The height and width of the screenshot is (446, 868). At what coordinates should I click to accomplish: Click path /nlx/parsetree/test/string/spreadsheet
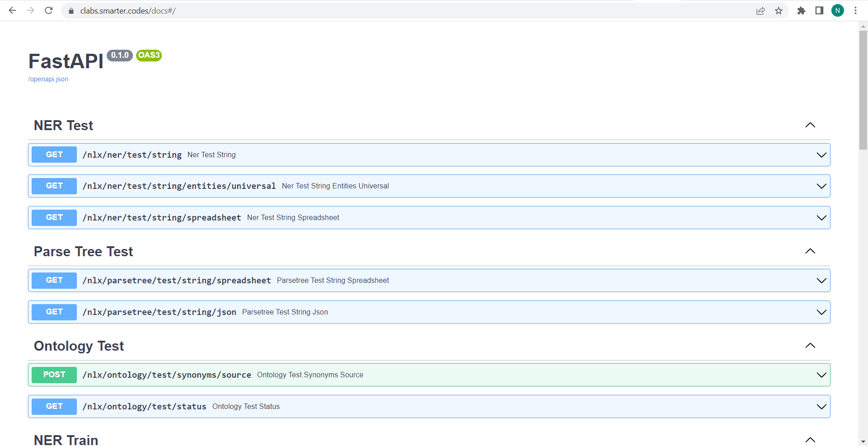(x=177, y=281)
